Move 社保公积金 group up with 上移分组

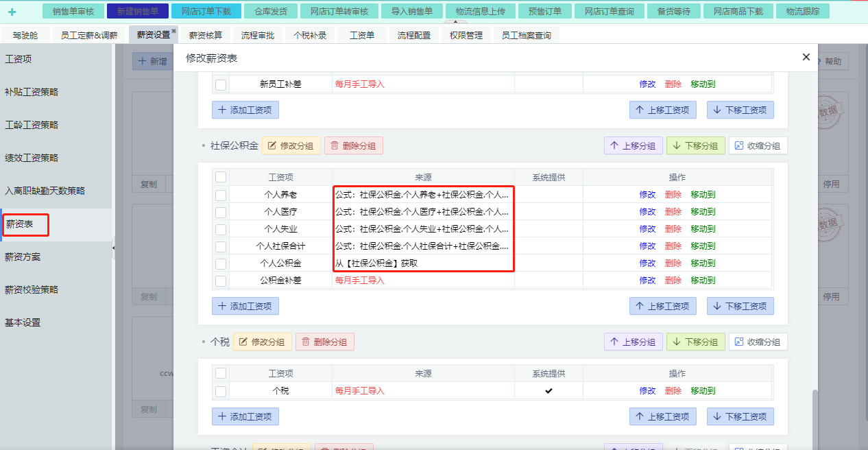[x=634, y=145]
